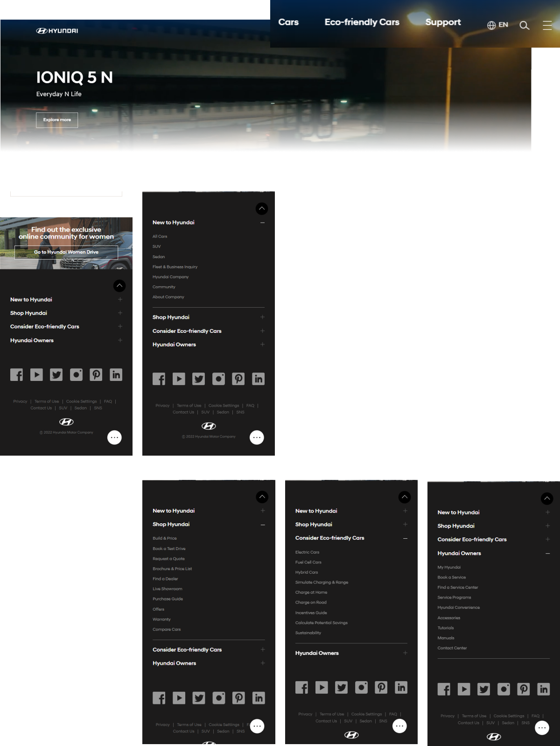Click Hyundai footer logo in panel with New to Hyundai expanded
The height and width of the screenshot is (746, 560).
[209, 426]
